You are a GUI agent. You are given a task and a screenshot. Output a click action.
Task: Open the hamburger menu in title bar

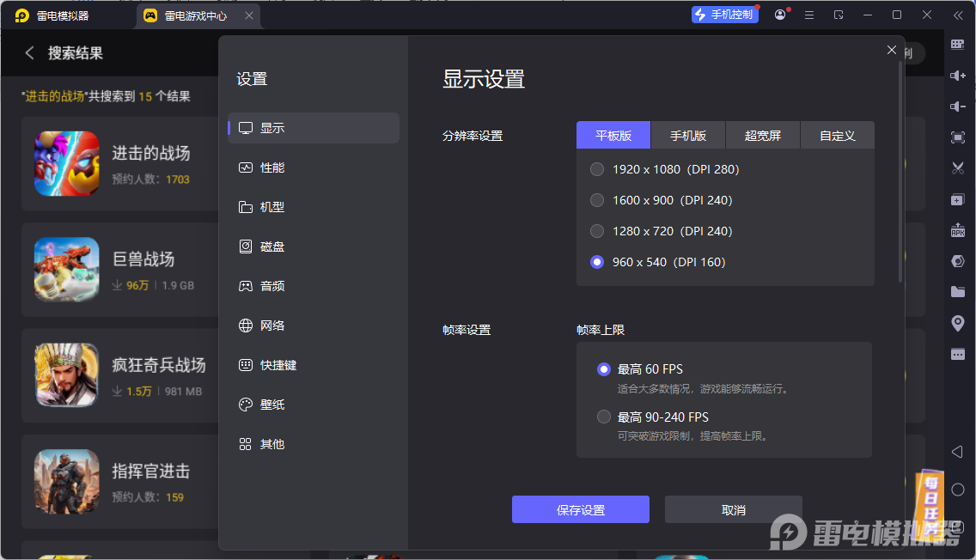[x=809, y=15]
